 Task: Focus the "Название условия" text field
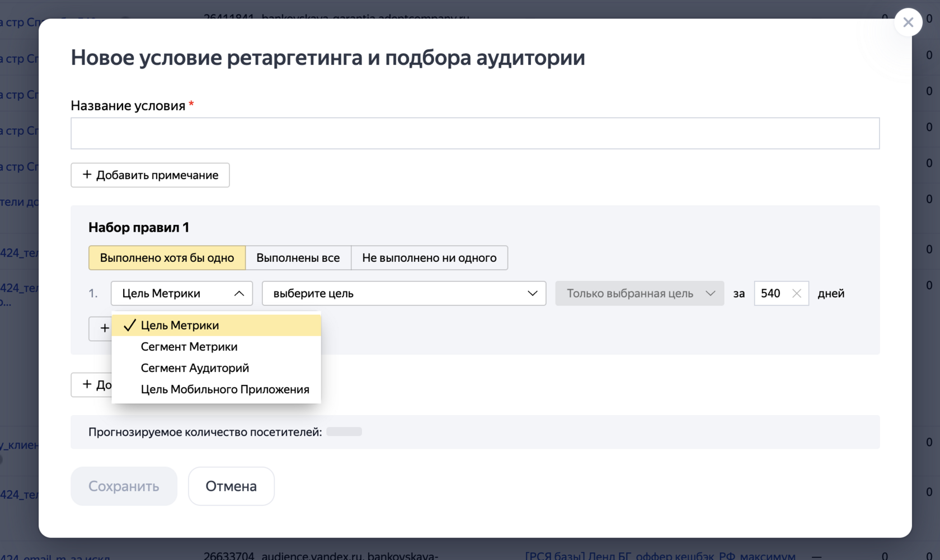point(474,133)
